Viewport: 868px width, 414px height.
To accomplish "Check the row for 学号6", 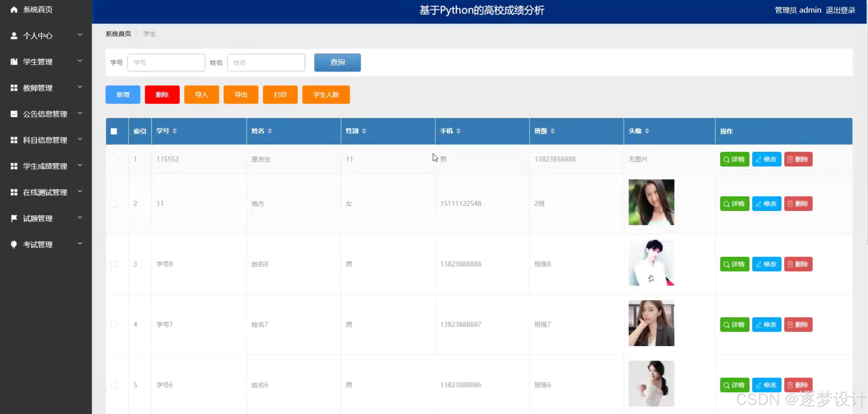I will [x=114, y=385].
